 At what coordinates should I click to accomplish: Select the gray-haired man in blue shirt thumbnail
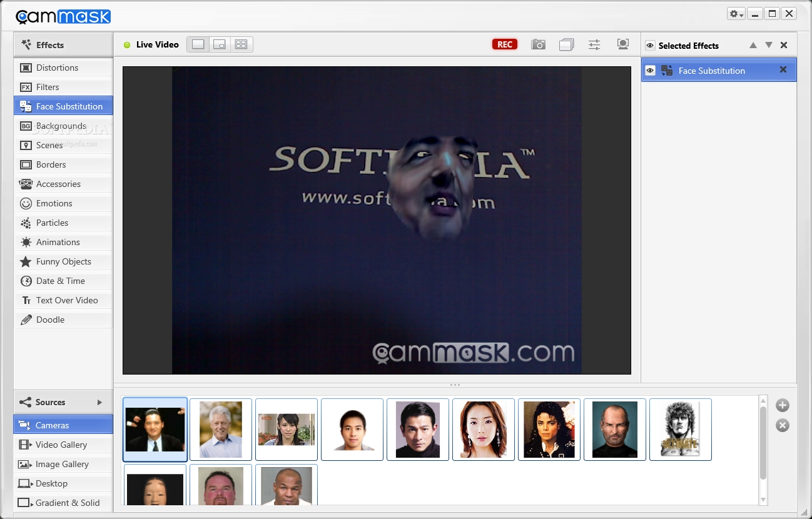point(221,430)
